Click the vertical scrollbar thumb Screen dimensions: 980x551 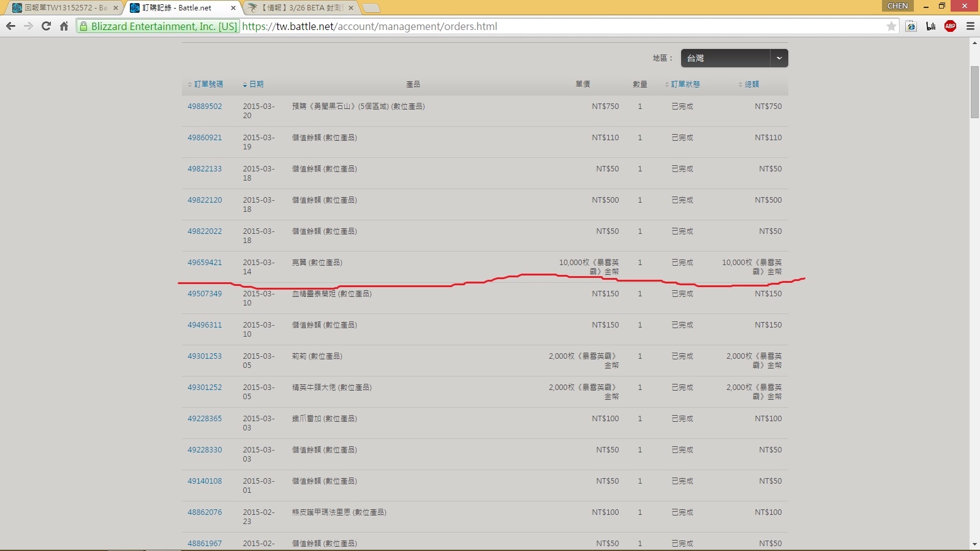pos(974,92)
